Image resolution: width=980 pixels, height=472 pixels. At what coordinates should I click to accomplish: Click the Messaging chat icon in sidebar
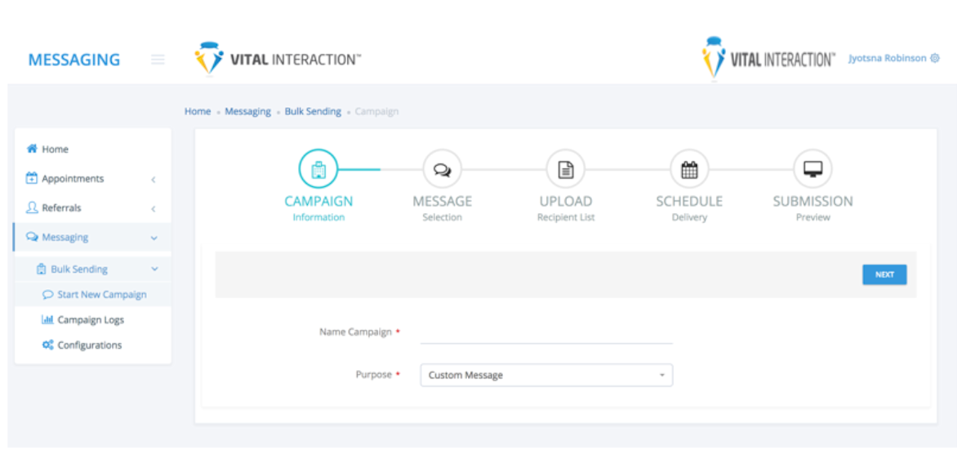click(32, 237)
